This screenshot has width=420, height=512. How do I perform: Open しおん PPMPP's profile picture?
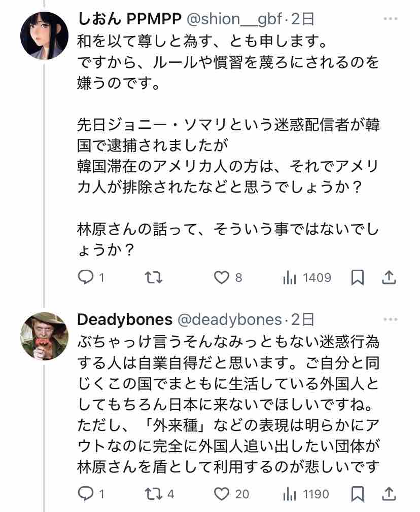pyautogui.click(x=44, y=35)
